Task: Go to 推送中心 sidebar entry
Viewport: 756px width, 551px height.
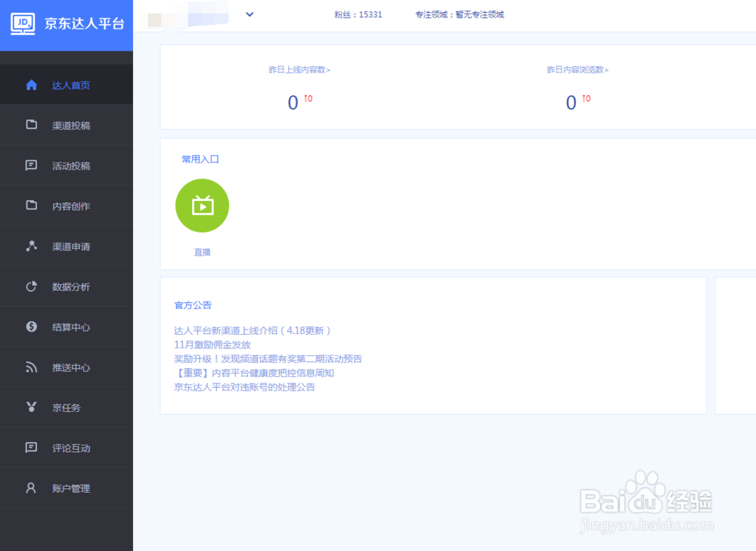Action: pyautogui.click(x=67, y=368)
